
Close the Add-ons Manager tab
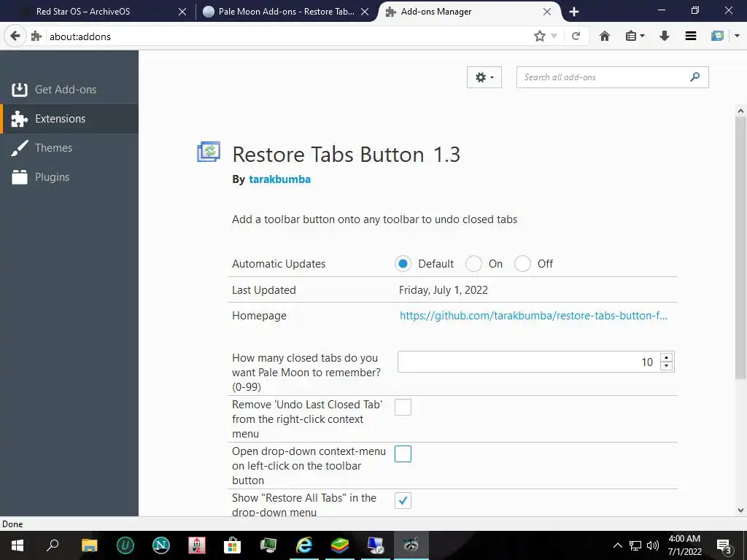coord(547,12)
